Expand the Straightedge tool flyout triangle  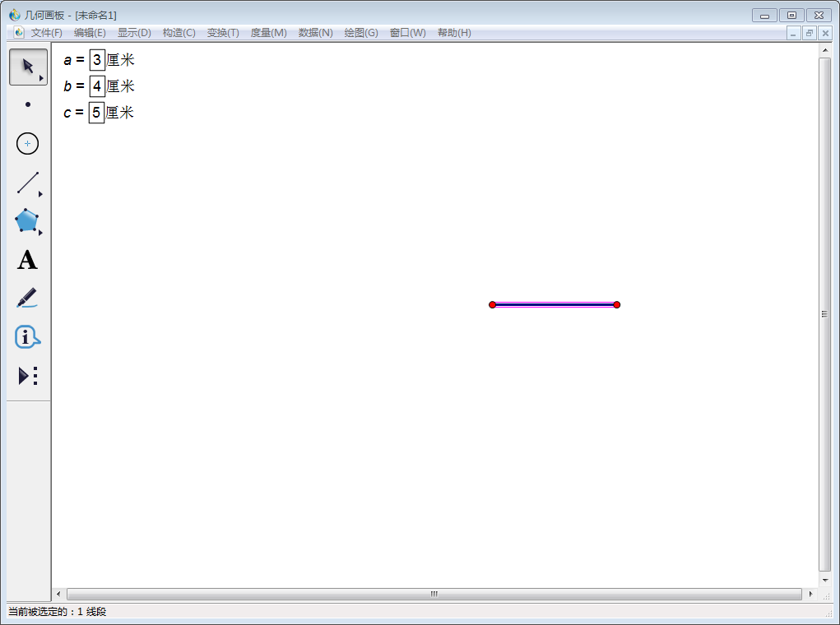(x=40, y=194)
